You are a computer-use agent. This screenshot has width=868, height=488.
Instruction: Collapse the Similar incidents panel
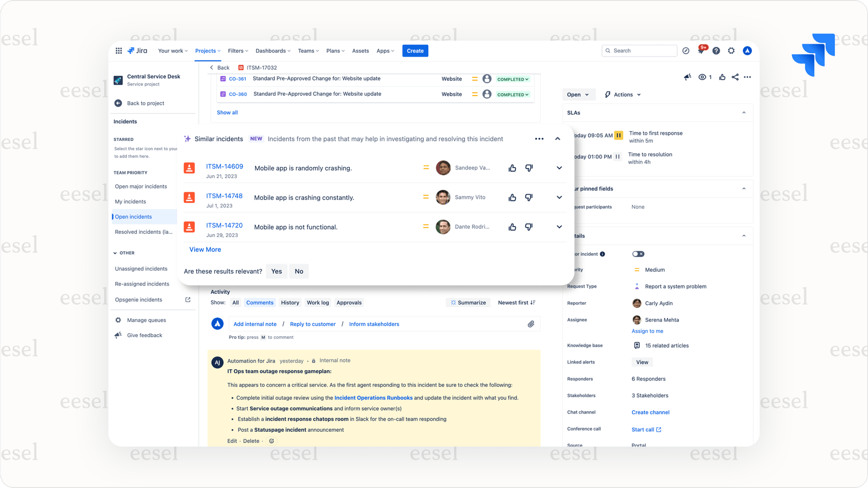[557, 138]
